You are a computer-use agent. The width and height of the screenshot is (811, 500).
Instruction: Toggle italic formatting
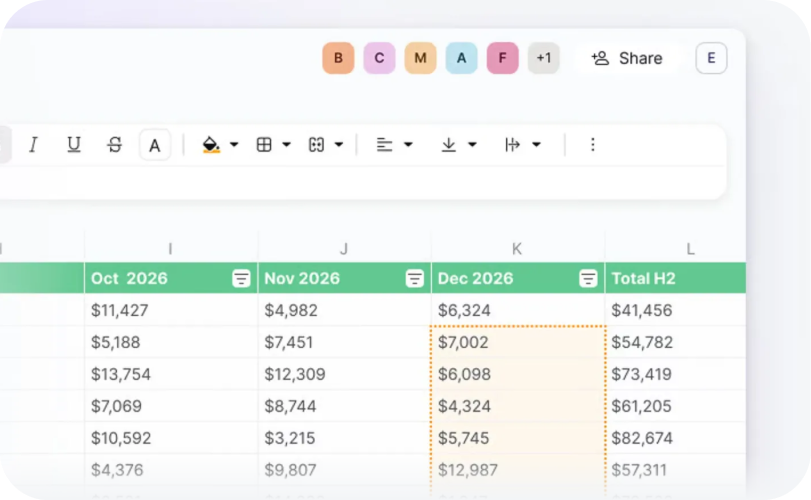33,145
